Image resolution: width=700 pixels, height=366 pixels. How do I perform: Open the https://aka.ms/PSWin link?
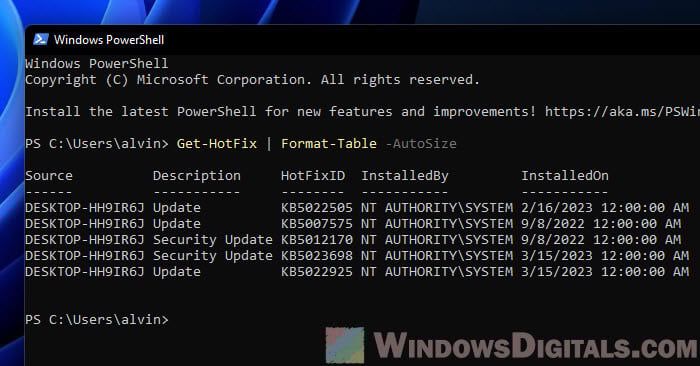622,112
